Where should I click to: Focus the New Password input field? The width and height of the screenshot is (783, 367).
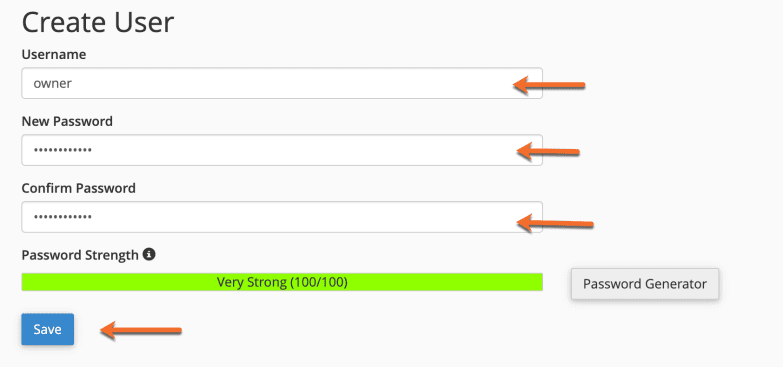coord(282,150)
